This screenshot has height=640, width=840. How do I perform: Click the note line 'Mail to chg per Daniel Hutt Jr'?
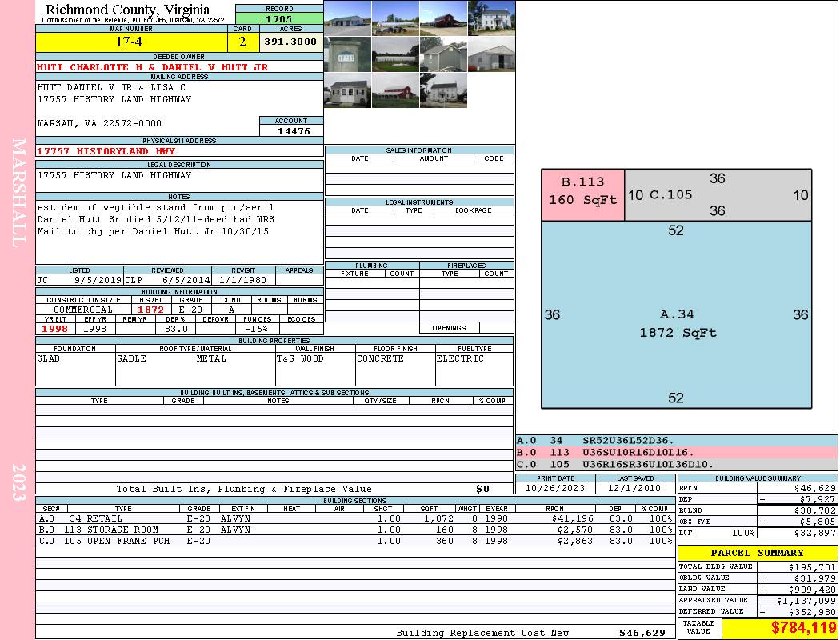[153, 231]
